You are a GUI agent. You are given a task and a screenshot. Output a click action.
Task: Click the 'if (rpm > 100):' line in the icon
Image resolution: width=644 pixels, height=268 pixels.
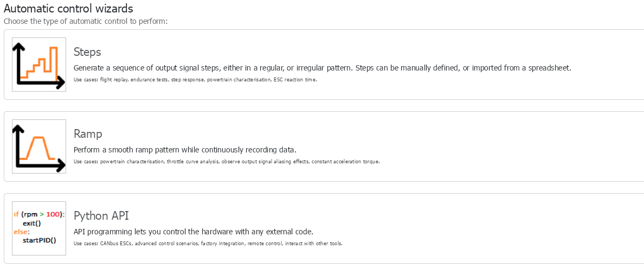point(39,214)
